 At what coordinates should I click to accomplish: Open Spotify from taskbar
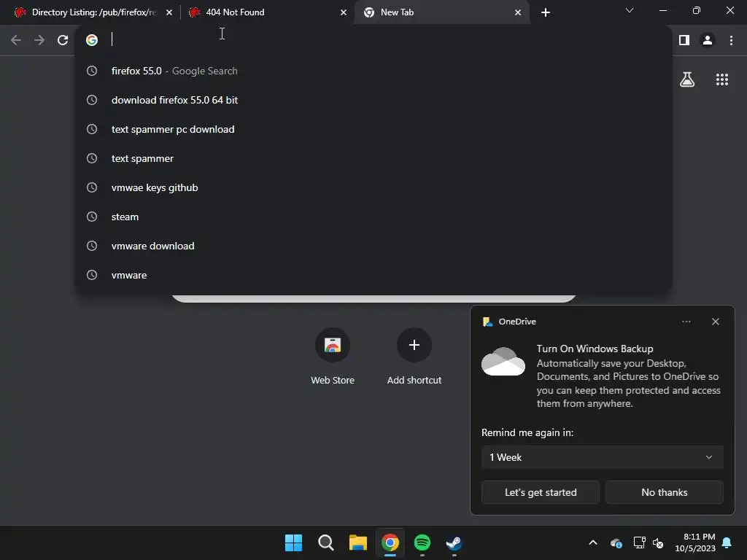[422, 542]
